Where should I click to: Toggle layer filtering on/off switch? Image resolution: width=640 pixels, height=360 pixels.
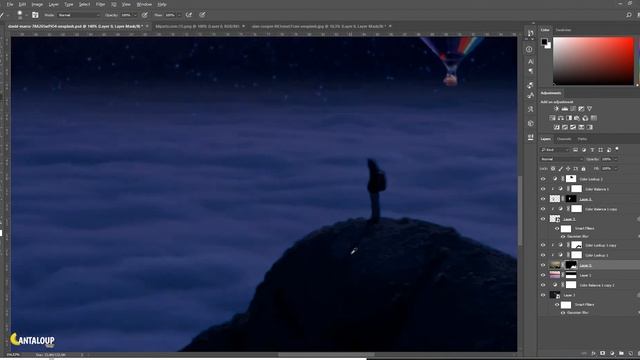[617, 149]
